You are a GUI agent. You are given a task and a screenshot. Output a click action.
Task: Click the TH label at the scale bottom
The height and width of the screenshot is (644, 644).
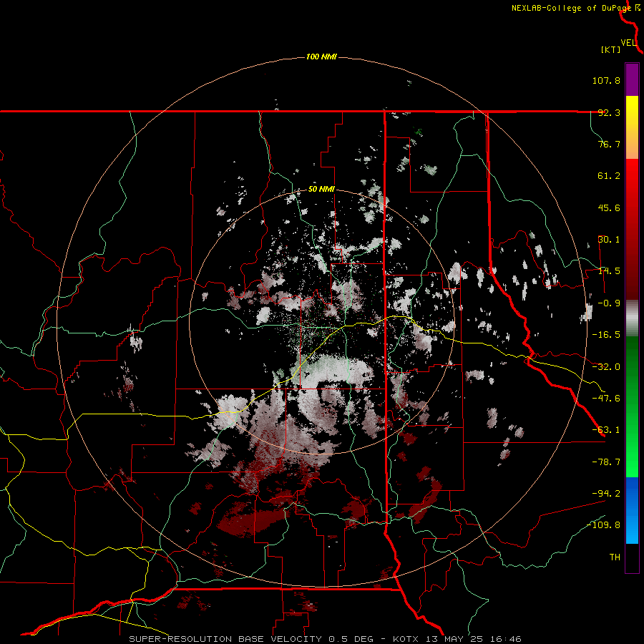point(615,557)
